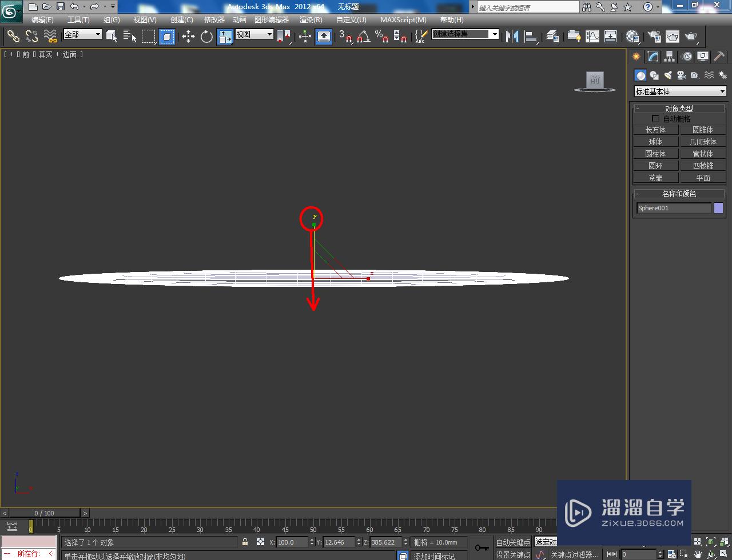Open the Layer Manager

coord(552,37)
